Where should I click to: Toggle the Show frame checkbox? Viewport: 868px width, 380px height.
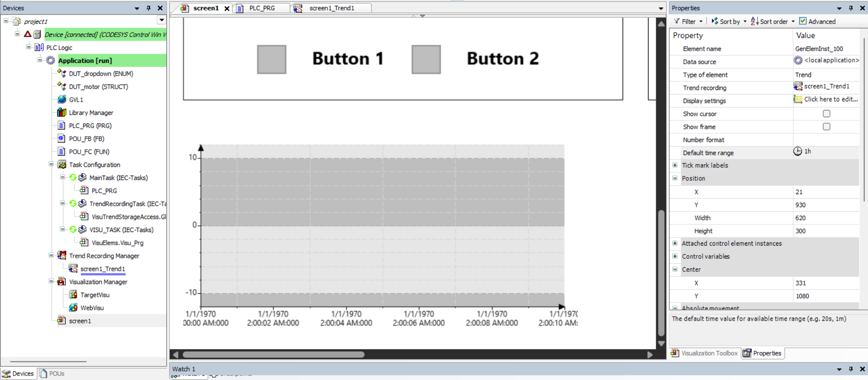pyautogui.click(x=826, y=127)
